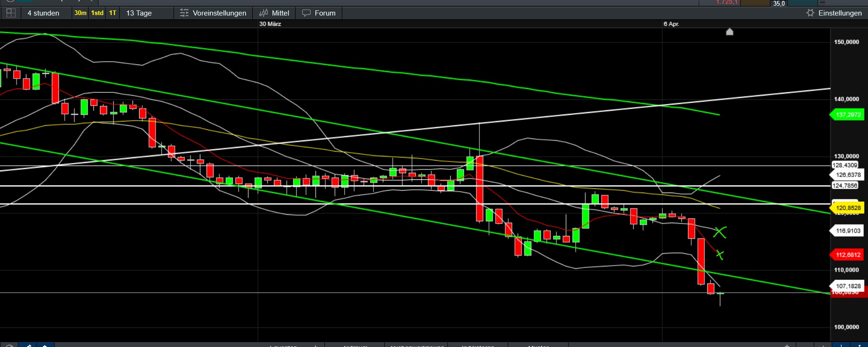Open the Voreinstellungen presets menu
Viewport: 868px width, 347px height.
pos(213,13)
